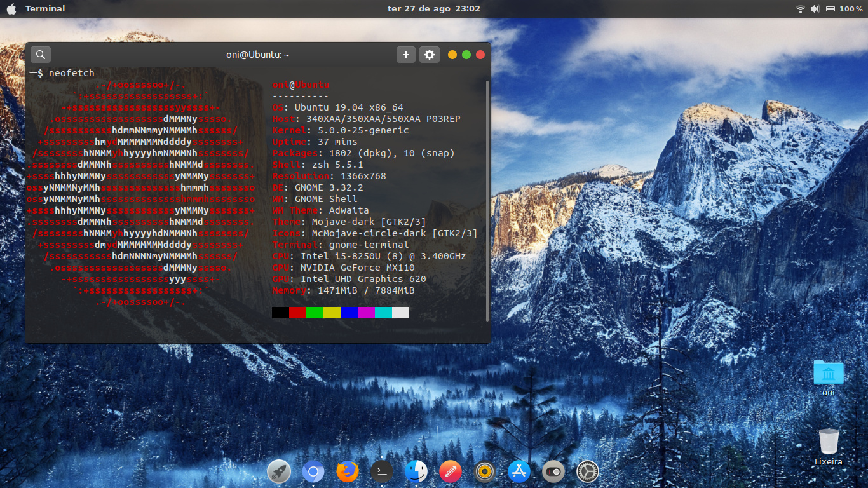The width and height of the screenshot is (868, 488).
Task: Select the 'oni' home folder on desktop
Action: pyautogui.click(x=829, y=374)
